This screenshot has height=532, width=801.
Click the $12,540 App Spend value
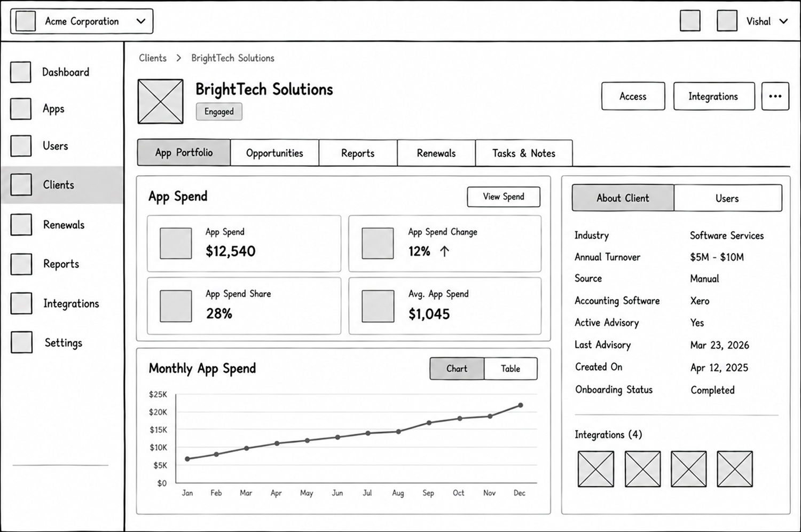[231, 251]
